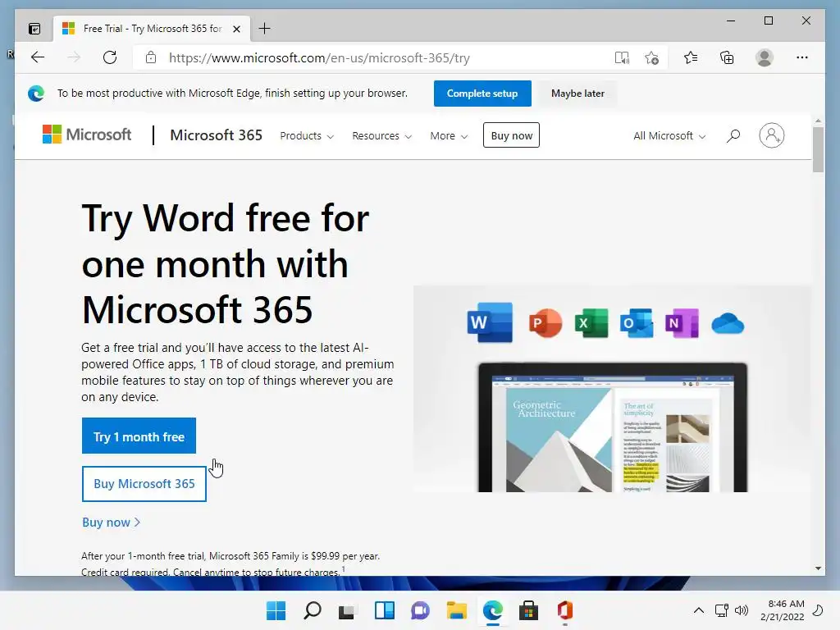Click the Outlook app icon

[x=637, y=323]
